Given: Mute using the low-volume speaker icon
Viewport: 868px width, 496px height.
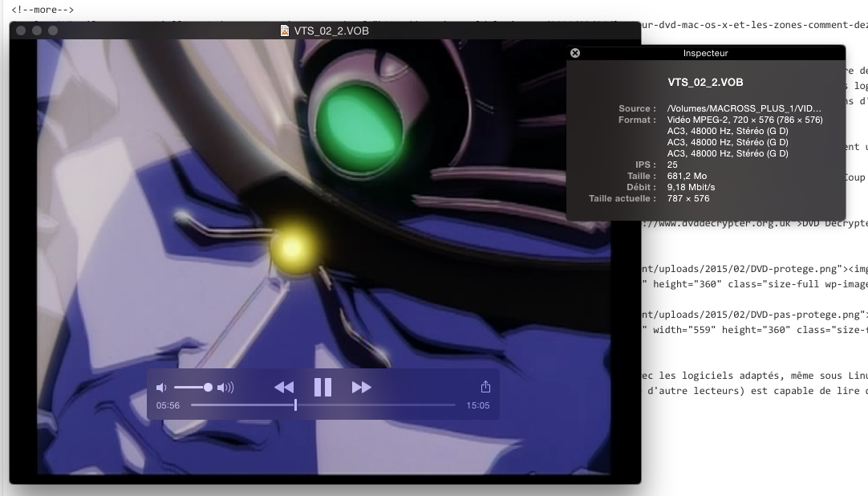Looking at the screenshot, I should (x=161, y=388).
